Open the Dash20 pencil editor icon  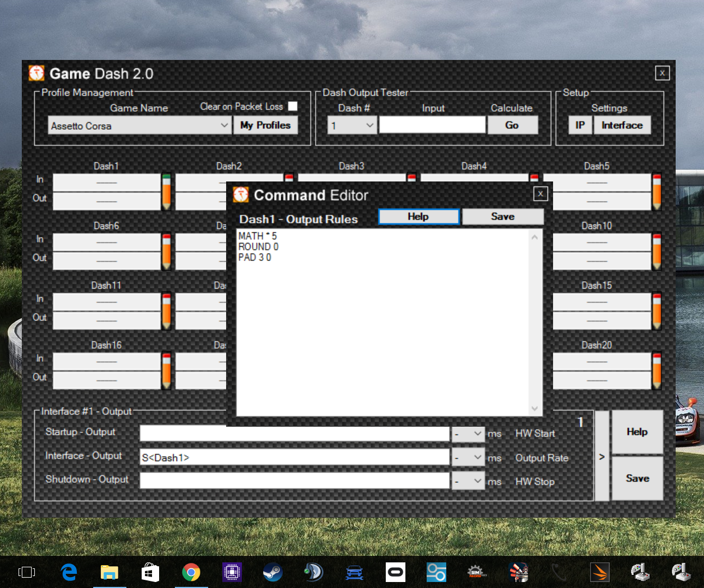657,371
